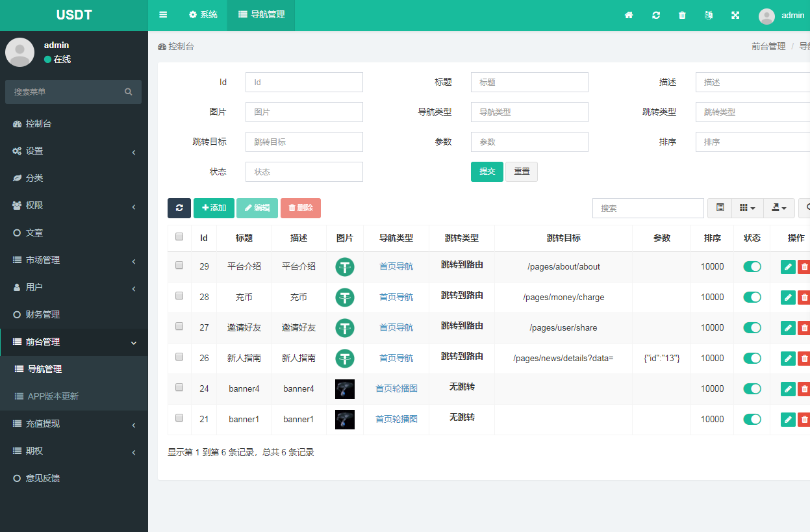Click the 重置 reset button
Image resolution: width=810 pixels, height=532 pixels.
click(x=522, y=171)
